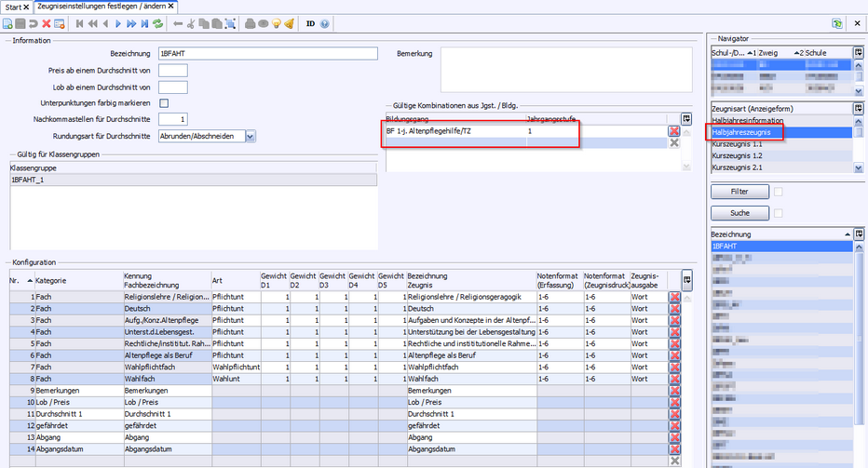The width and height of the screenshot is (868, 468).
Task: Open Konfiguration table column options button
Action: 686,278
